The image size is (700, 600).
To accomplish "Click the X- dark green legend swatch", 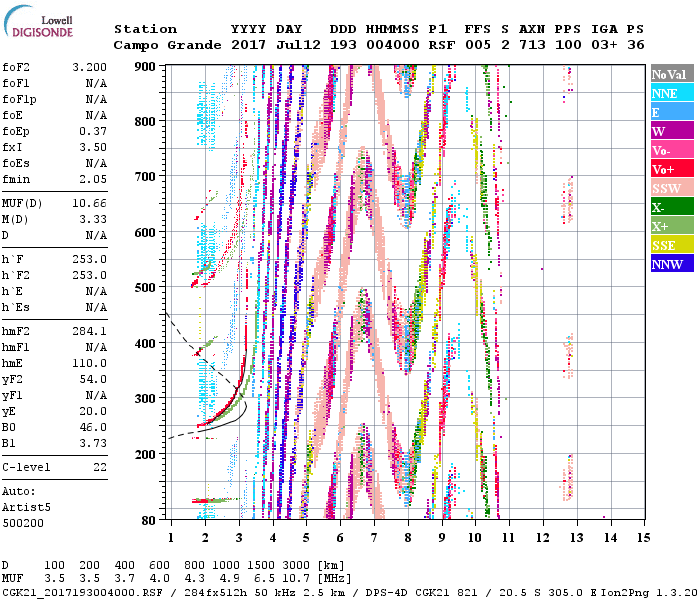I will pos(670,207).
